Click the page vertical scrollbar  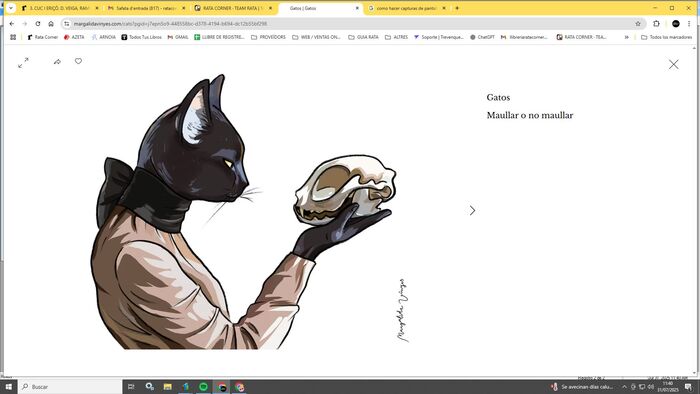(694, 209)
